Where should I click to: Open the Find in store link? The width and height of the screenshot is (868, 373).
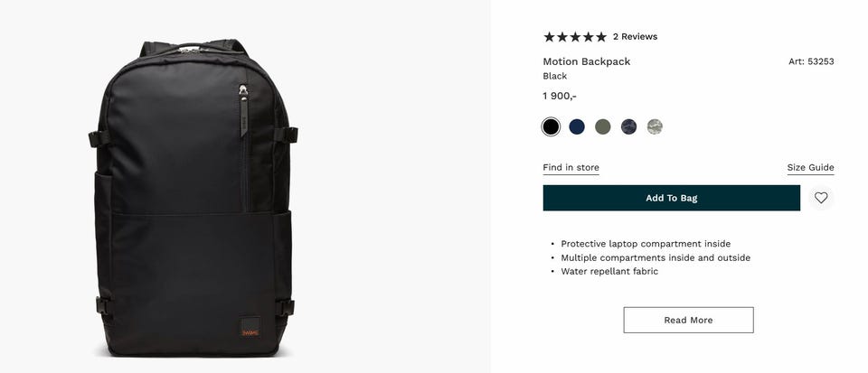click(571, 167)
